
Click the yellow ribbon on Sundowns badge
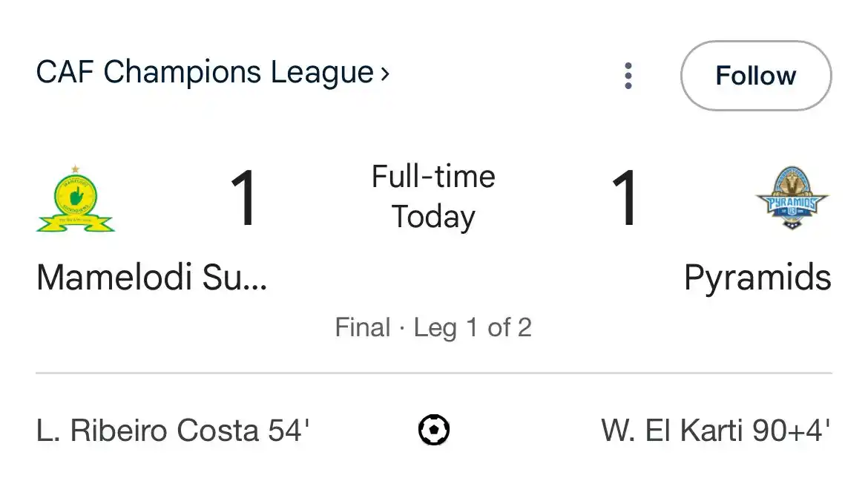[x=75, y=223]
